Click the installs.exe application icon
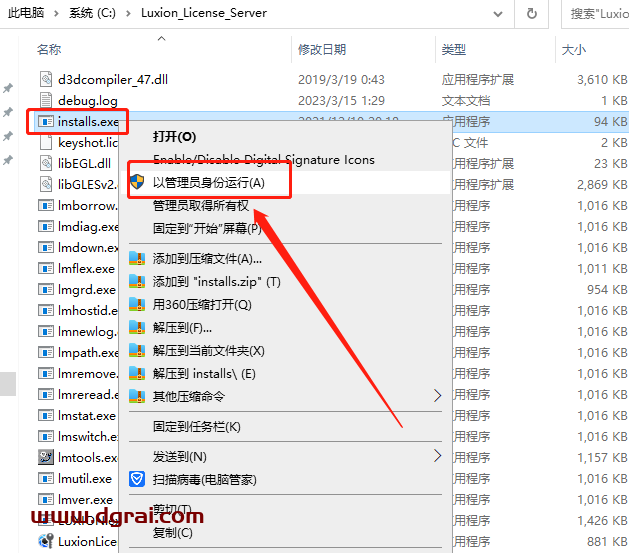Screen dimensions: 629x553 [46, 121]
